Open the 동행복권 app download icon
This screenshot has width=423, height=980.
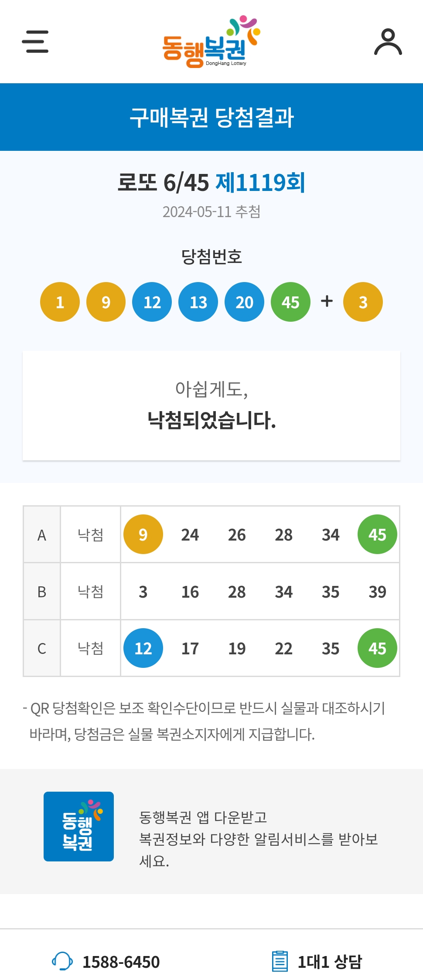pos(78,827)
